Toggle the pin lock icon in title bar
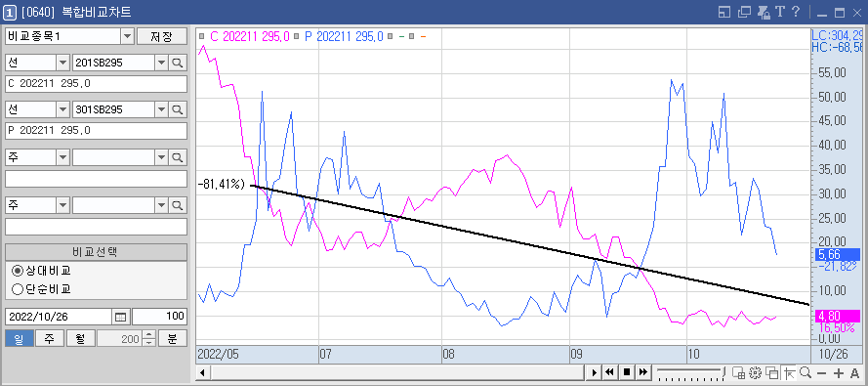Screen dimensions: 868x386 click(x=765, y=12)
